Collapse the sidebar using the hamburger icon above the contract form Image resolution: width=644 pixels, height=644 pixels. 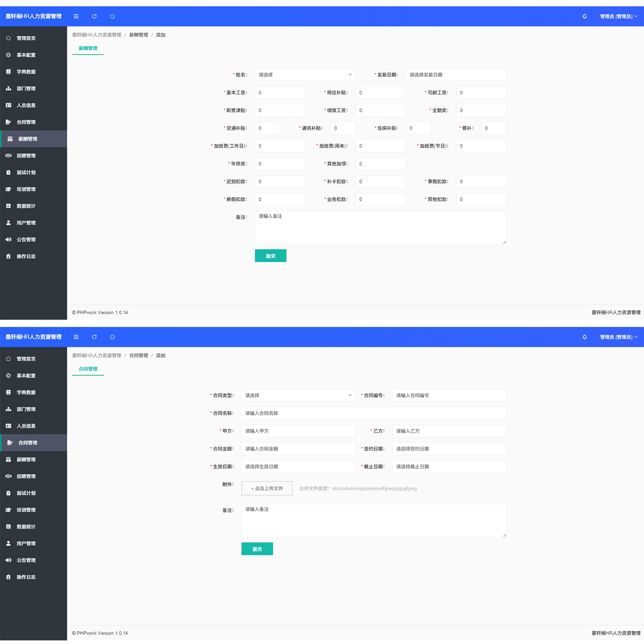tap(76, 337)
